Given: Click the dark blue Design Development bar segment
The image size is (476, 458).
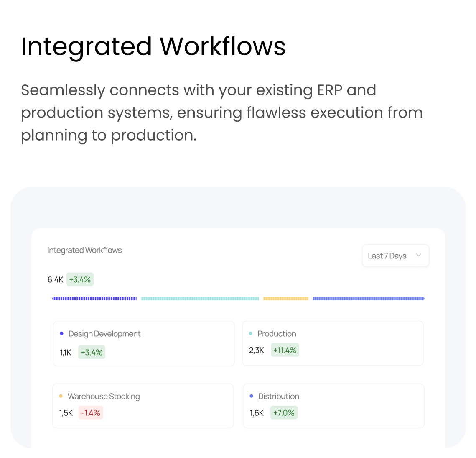Looking at the screenshot, I should tap(94, 299).
